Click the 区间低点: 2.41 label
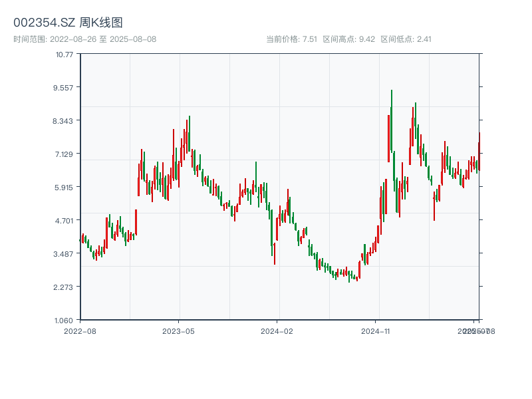The height and width of the screenshot is (399, 532). click(x=406, y=39)
